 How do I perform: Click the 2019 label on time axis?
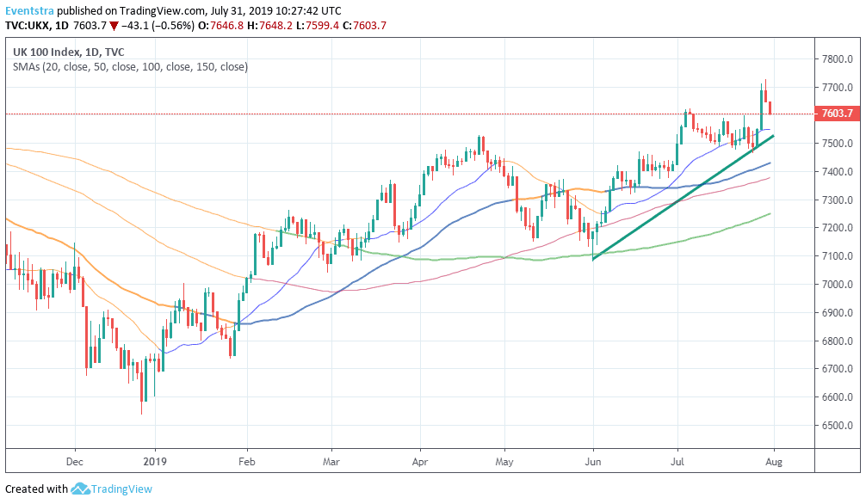pos(155,462)
